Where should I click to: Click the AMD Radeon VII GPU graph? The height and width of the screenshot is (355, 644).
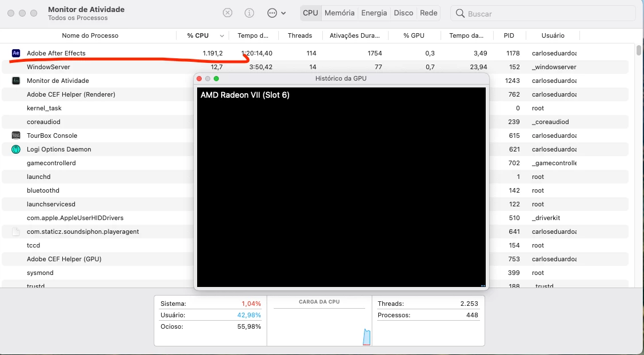click(341, 187)
